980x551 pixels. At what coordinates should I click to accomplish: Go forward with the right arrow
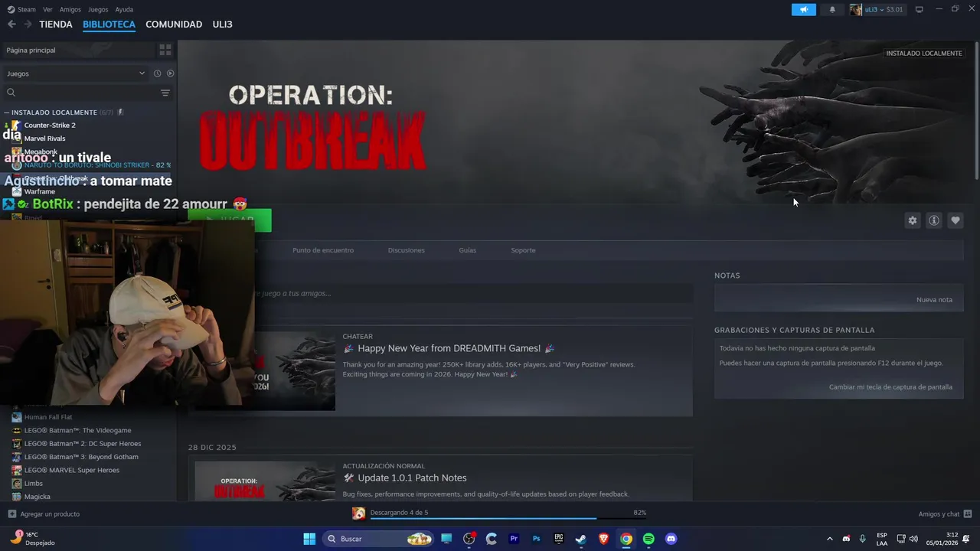[28, 24]
